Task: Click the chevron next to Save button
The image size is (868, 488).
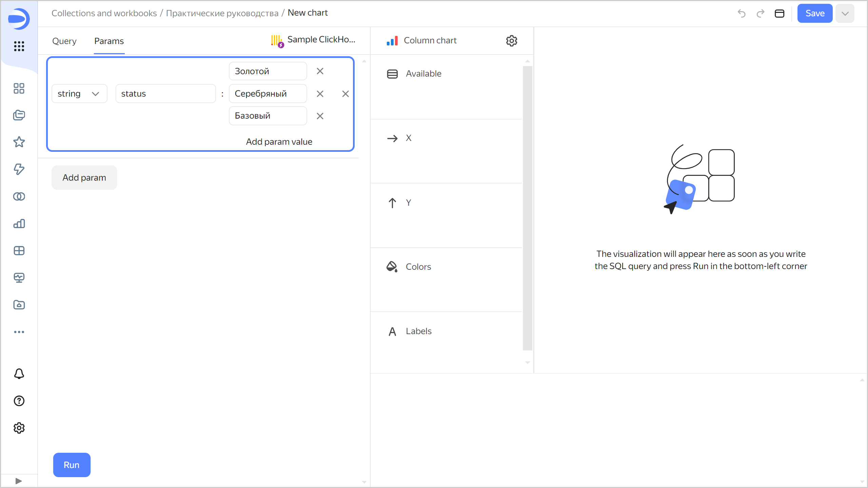Action: [x=845, y=13]
